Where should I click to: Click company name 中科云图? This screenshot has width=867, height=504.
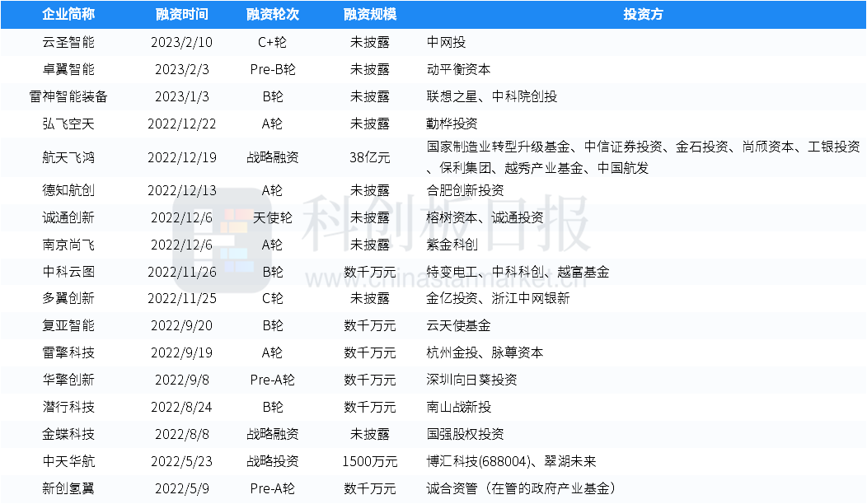coord(68,271)
